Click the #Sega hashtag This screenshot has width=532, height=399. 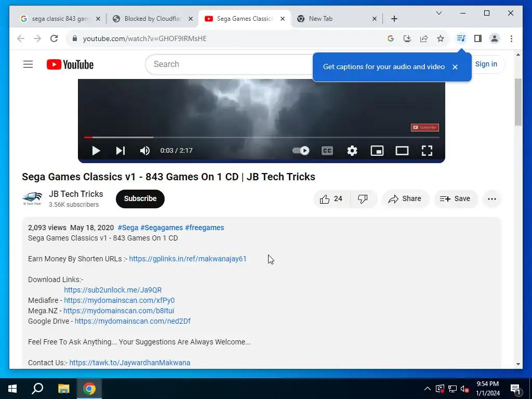click(128, 228)
